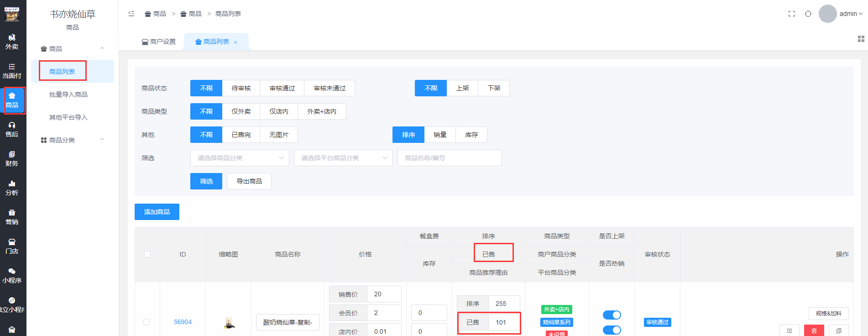Click the 排序 field showing 255

(504, 304)
